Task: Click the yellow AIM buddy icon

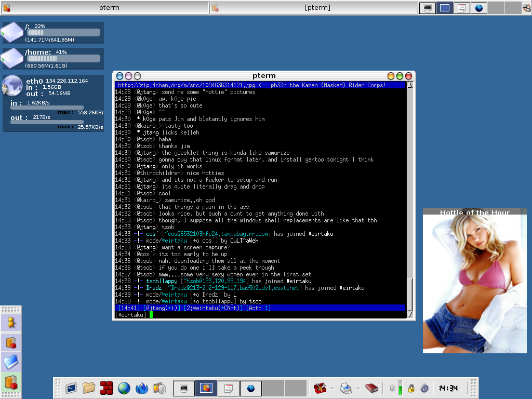Action: [x=11, y=323]
